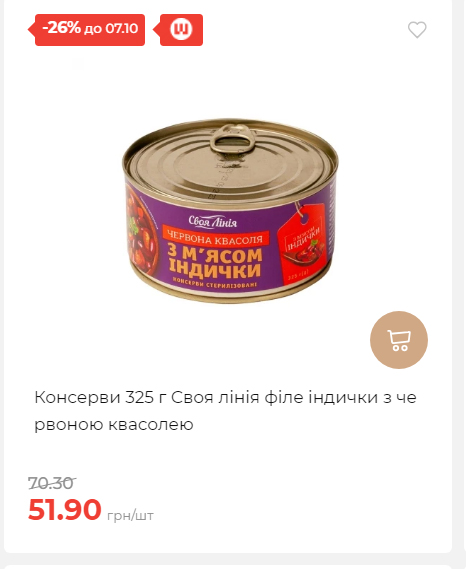Click the orange "Червона квасоля" banner on the can

(215, 239)
